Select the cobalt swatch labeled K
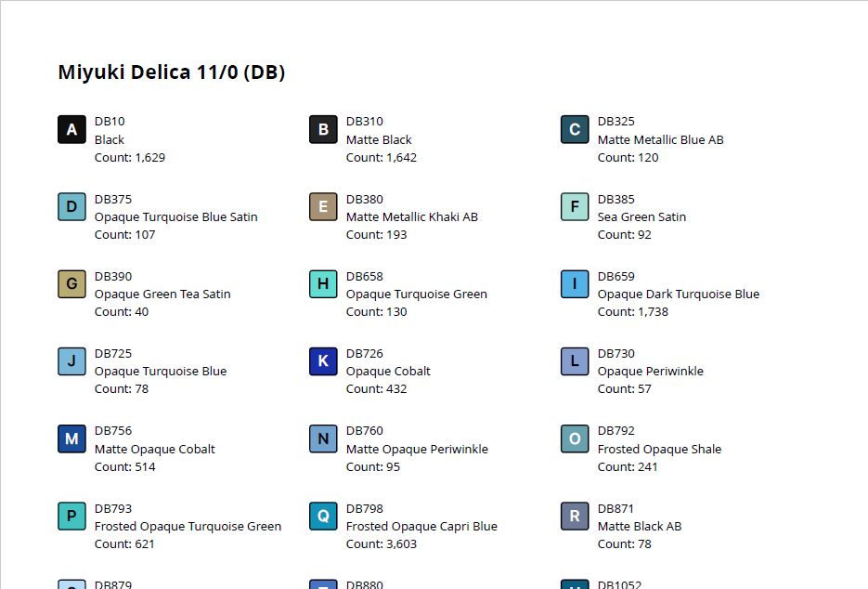The height and width of the screenshot is (589, 868). tap(323, 361)
